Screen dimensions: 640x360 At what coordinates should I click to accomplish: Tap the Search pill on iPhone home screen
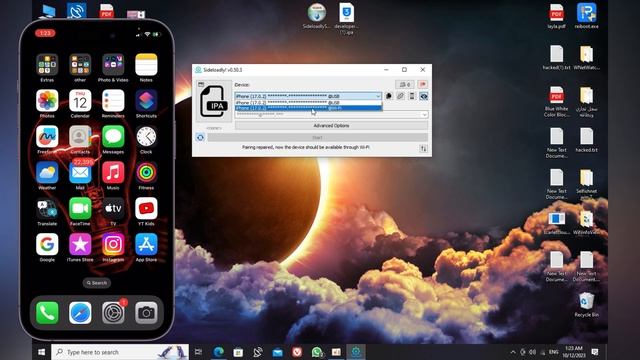pos(97,282)
